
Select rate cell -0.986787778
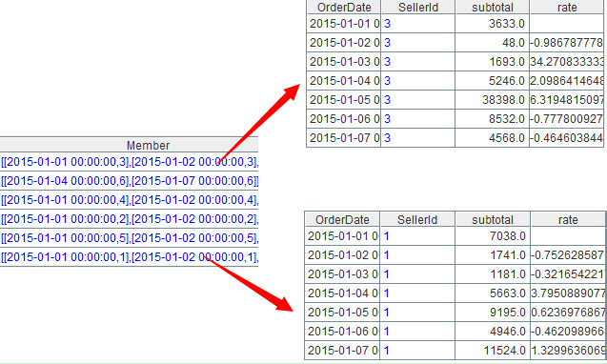[x=566, y=43]
